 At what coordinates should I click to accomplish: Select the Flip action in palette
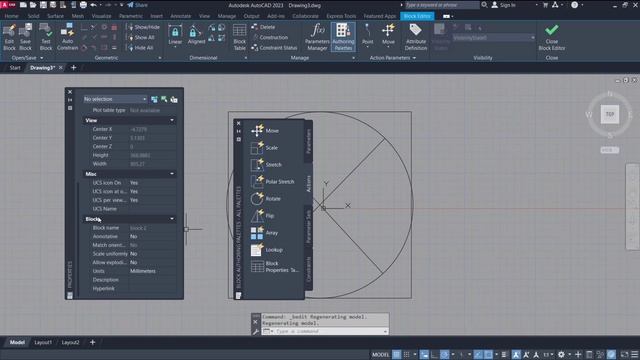coord(262,216)
